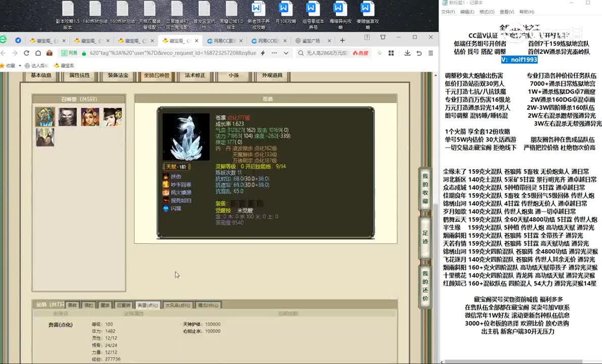Open the 月10E攻略 Word document
The image size is (602, 364).
[x=286, y=13]
